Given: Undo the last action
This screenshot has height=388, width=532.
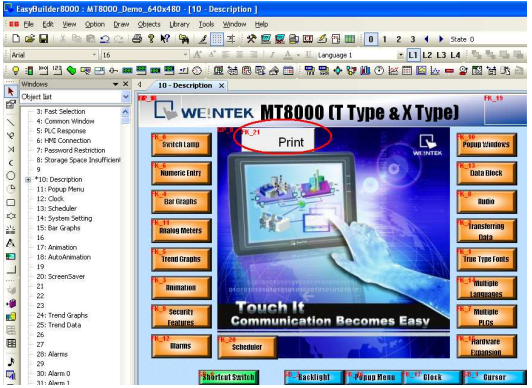Looking at the screenshot, I should 105,39.
